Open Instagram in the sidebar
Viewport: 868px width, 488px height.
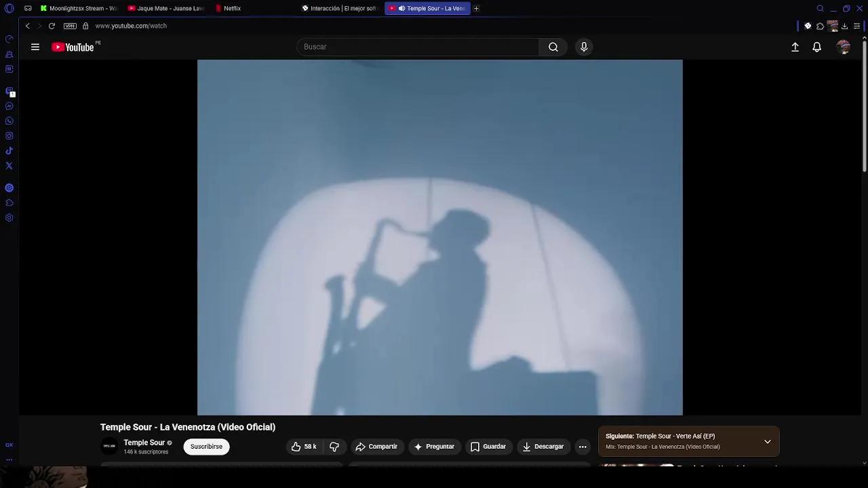pos(9,136)
